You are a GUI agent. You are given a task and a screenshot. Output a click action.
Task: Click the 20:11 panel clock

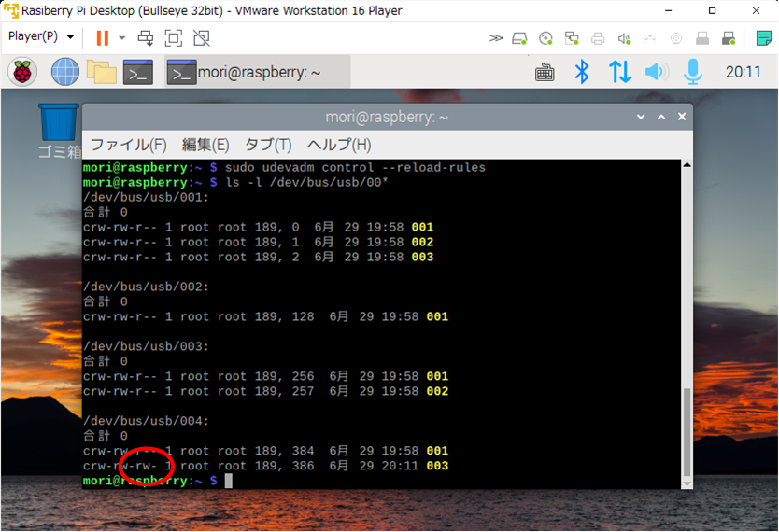click(x=744, y=73)
